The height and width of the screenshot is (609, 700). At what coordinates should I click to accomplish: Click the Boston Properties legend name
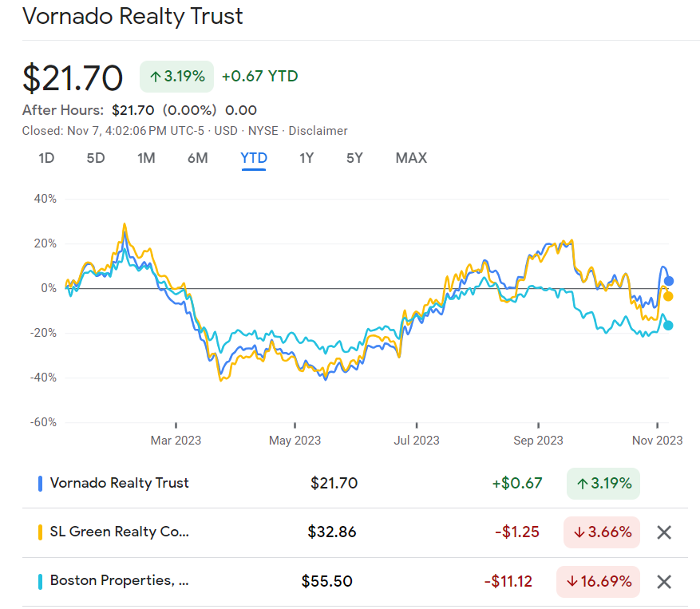click(x=119, y=580)
